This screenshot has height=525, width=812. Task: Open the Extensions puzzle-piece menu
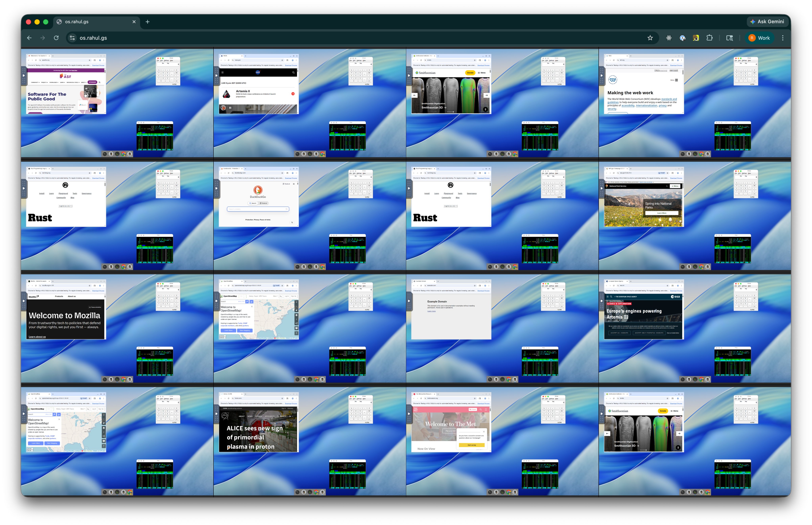click(710, 38)
